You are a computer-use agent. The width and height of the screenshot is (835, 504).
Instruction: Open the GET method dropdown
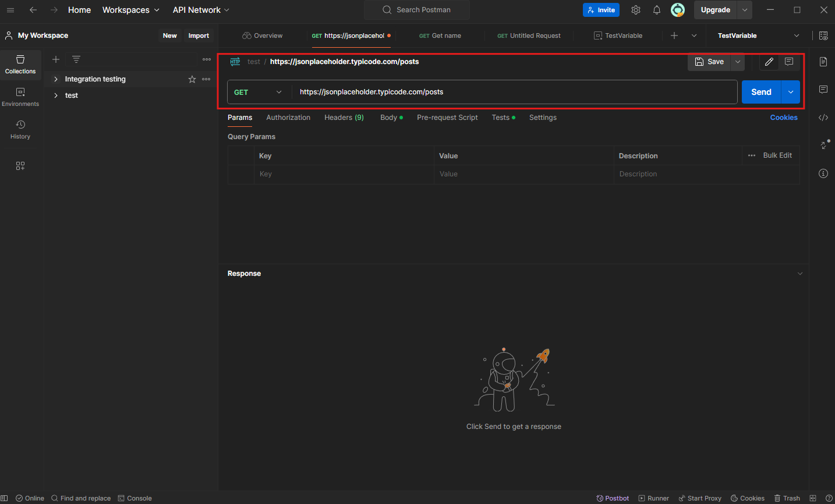click(x=259, y=92)
